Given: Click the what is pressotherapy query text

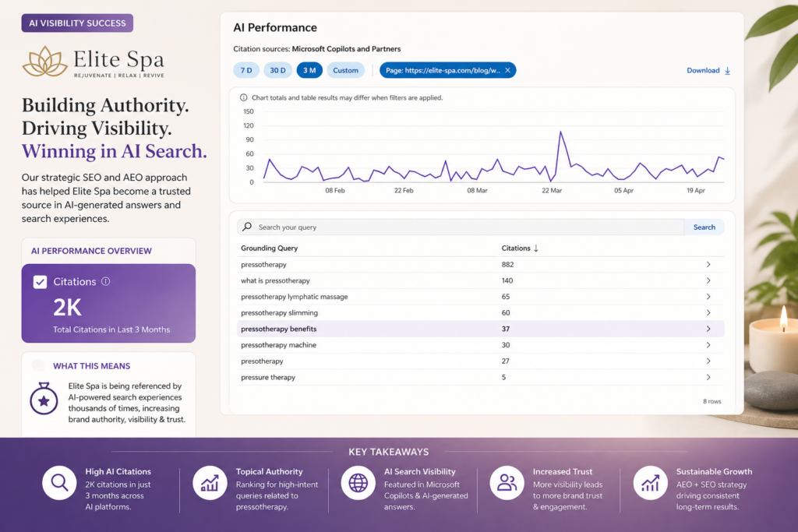Looking at the screenshot, I should coord(275,280).
